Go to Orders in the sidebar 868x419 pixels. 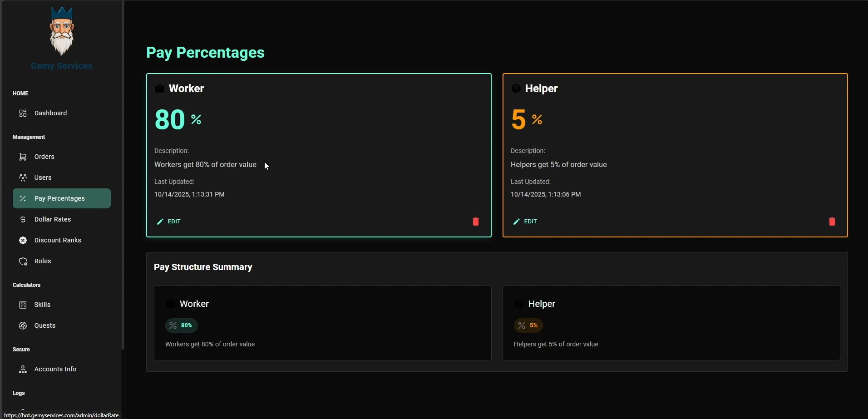point(62,157)
